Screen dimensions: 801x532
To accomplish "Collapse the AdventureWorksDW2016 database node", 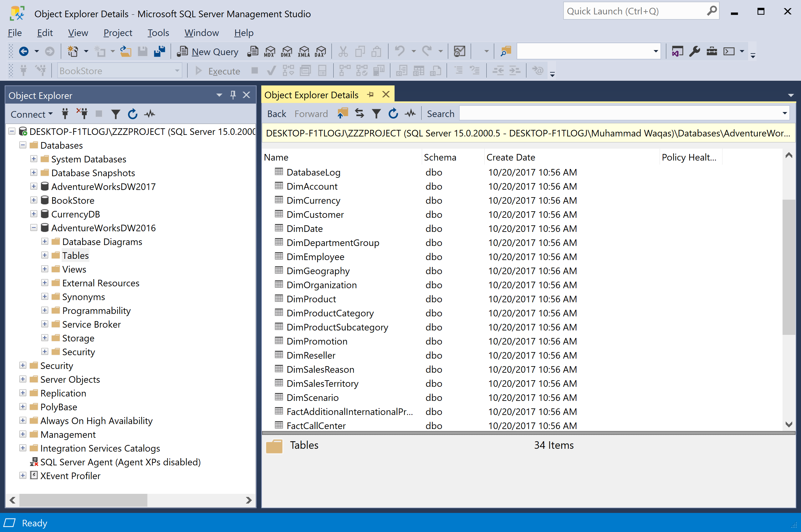I will pyautogui.click(x=33, y=228).
